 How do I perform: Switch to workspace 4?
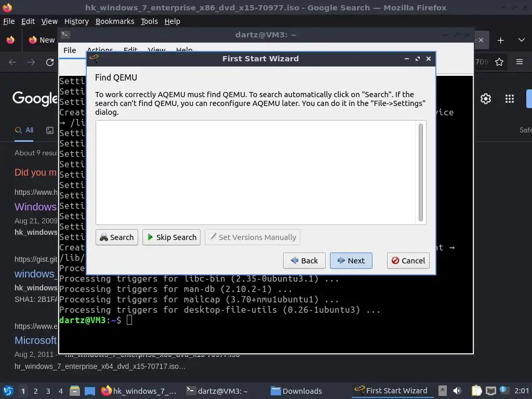click(x=60, y=391)
